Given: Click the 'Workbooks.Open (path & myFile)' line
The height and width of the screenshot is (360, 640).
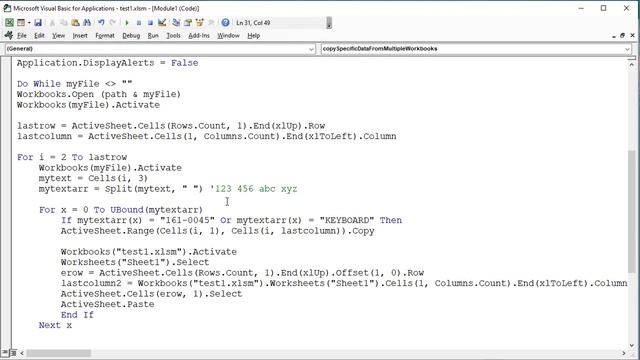Looking at the screenshot, I should [x=99, y=94].
